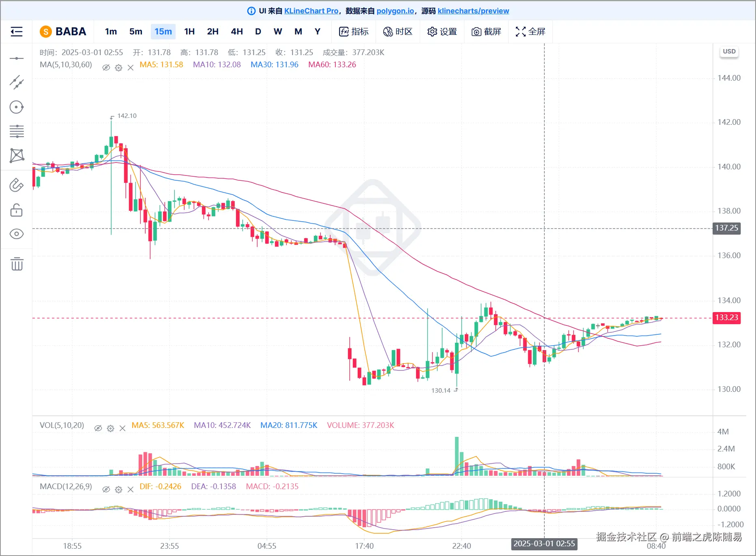The height and width of the screenshot is (556, 756).
Task: Click the 2025-03-01 02:55 time label
Action: point(544,544)
